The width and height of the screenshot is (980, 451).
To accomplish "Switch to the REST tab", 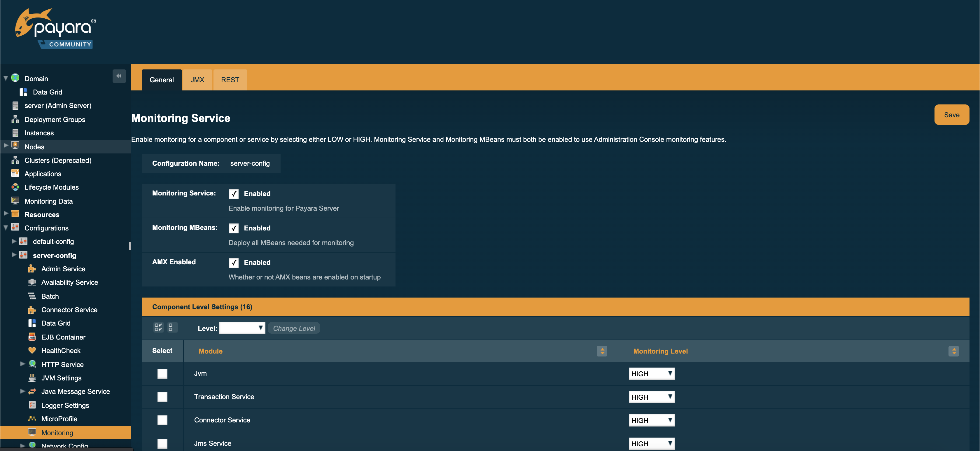I will click(230, 80).
